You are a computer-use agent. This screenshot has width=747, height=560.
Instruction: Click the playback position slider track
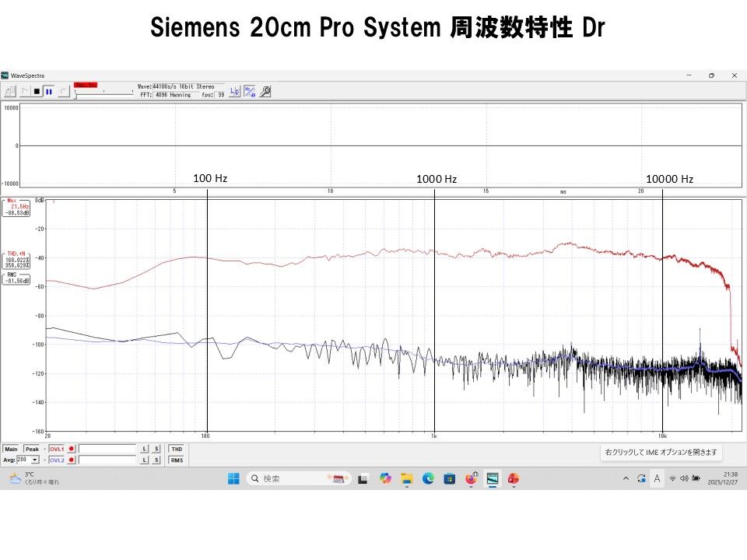point(103,94)
